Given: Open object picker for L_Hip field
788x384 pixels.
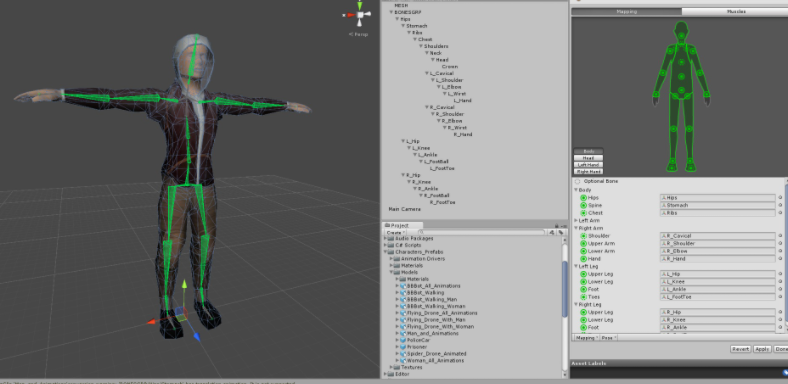Looking at the screenshot, I should coord(780,274).
